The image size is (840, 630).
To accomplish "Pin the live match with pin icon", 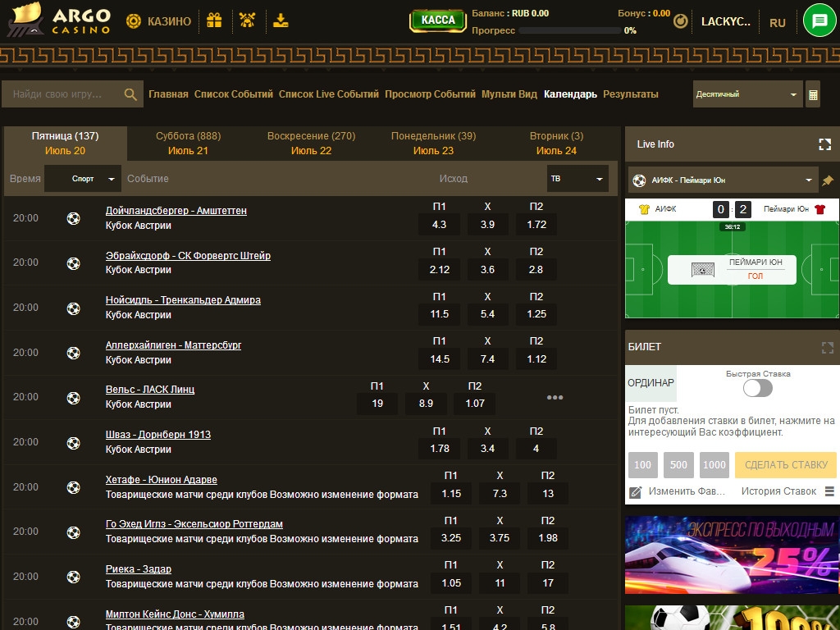I will click(828, 180).
